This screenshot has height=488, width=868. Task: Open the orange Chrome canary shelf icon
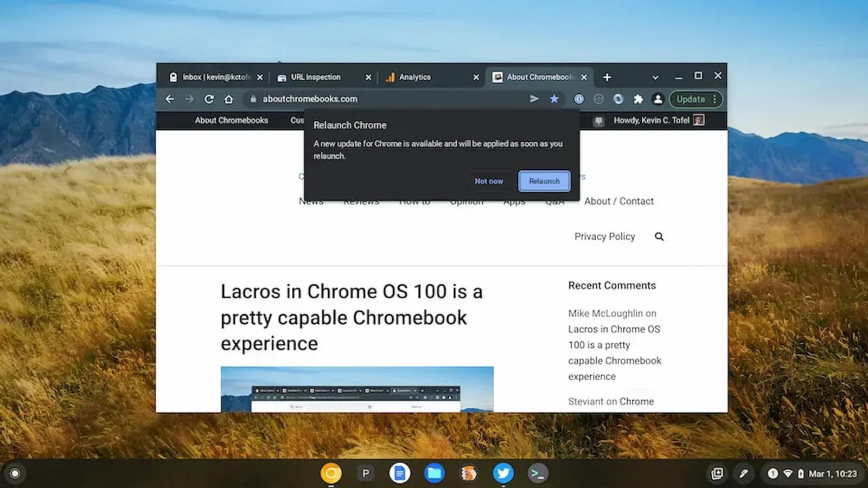331,473
